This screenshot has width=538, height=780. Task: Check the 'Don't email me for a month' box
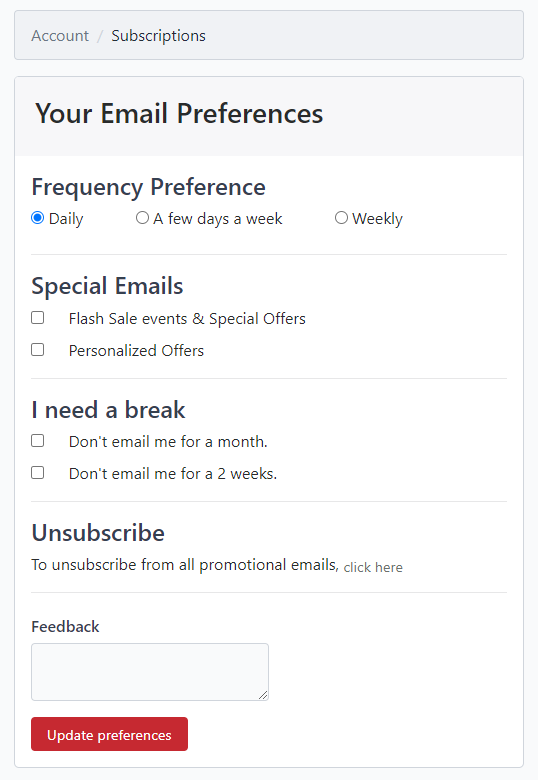point(38,441)
